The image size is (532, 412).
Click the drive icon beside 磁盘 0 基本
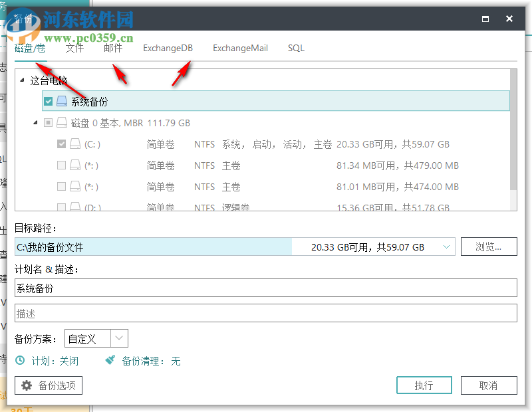point(62,122)
